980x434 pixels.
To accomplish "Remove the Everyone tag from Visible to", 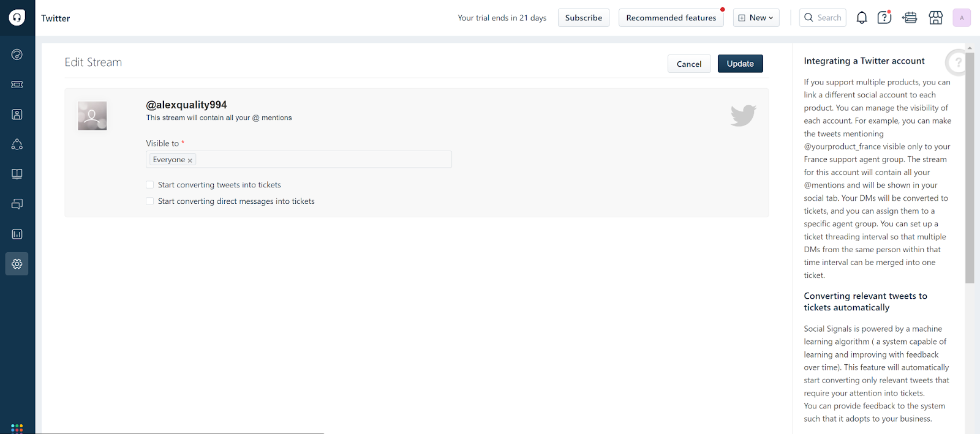I will tap(190, 160).
